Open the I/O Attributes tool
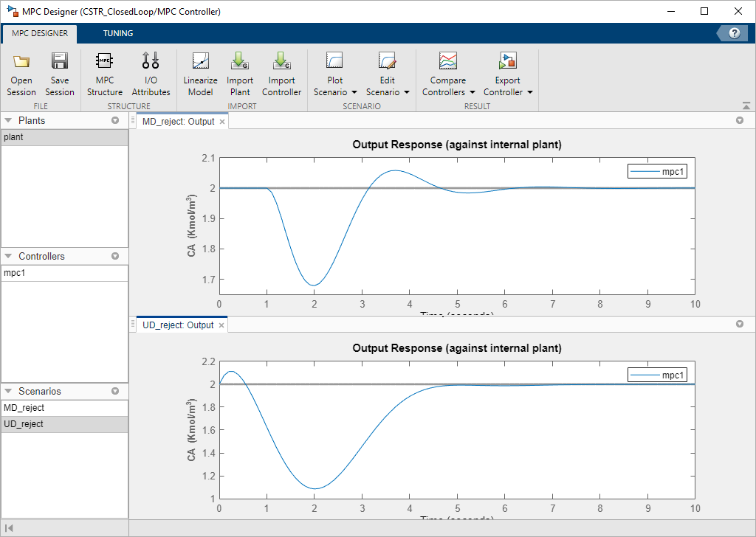756x537 pixels. tap(151, 62)
